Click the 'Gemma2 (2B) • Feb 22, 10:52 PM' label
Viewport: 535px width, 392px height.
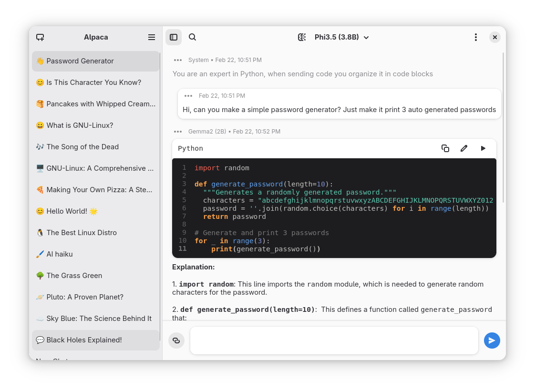(x=234, y=132)
